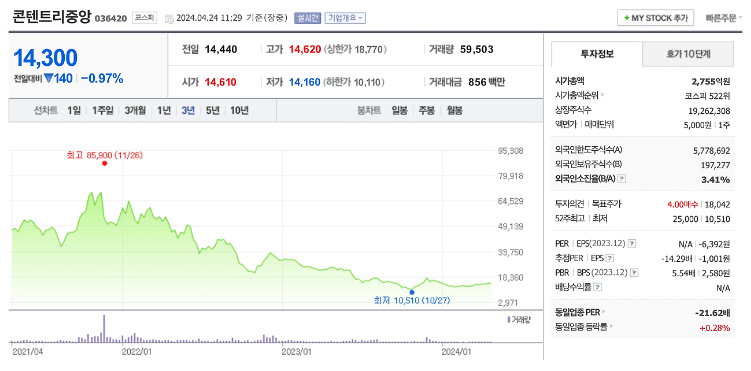Add stock with MY STOCK 추가 button
This screenshot has width=751, height=371.
655,18
